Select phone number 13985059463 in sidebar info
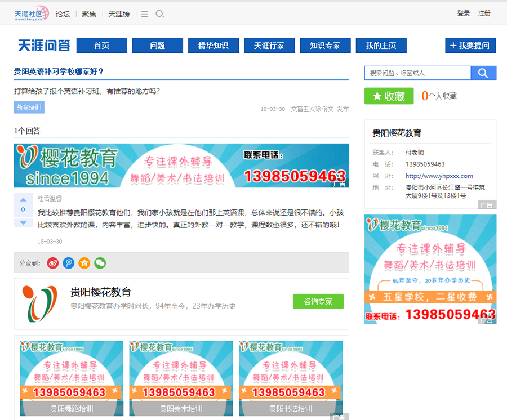This screenshot has height=420, width=507. click(425, 164)
